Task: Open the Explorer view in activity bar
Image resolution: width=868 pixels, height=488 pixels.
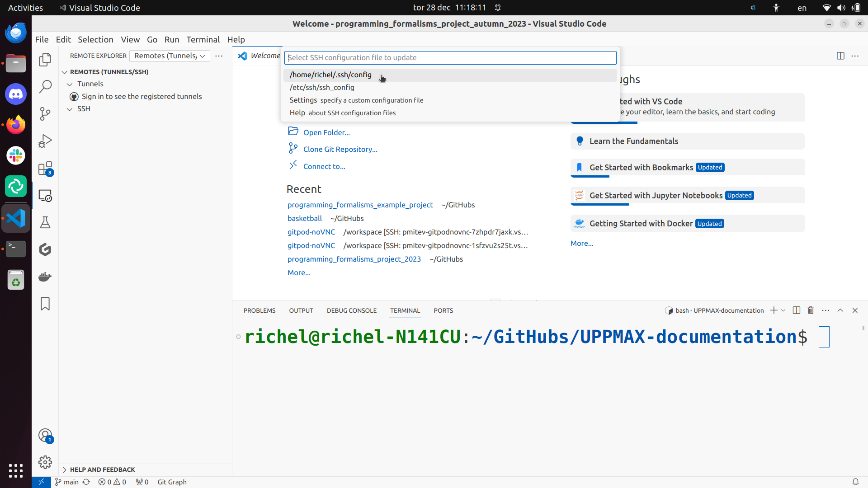Action: coord(45,60)
